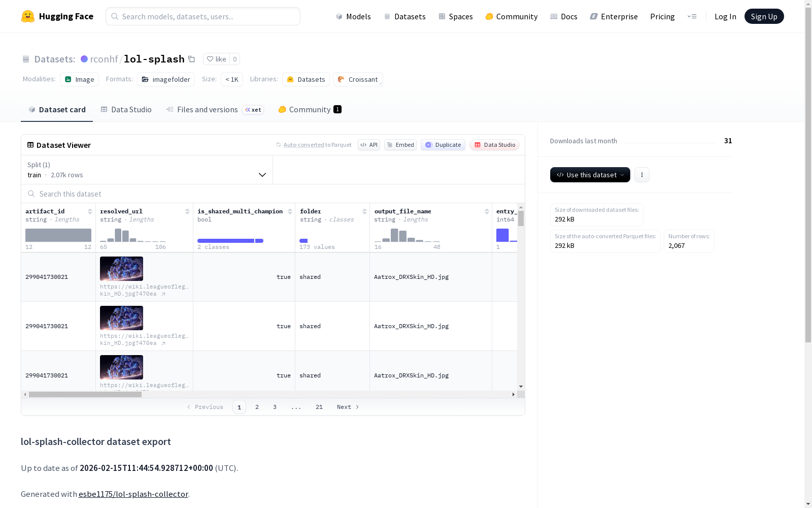Screen dimensions: 812x508
Task: Open Enterprise via its nav bar icon
Action: (x=594, y=17)
